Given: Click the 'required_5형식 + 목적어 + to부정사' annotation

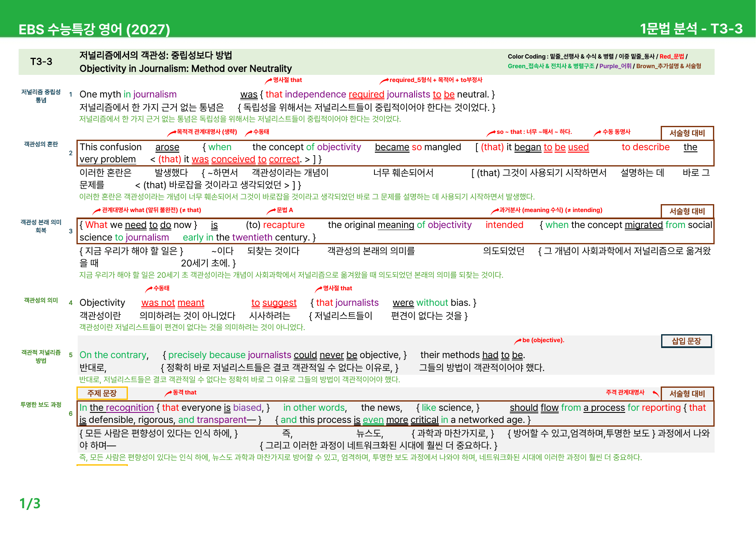Looking at the screenshot, I should pyautogui.click(x=436, y=80).
